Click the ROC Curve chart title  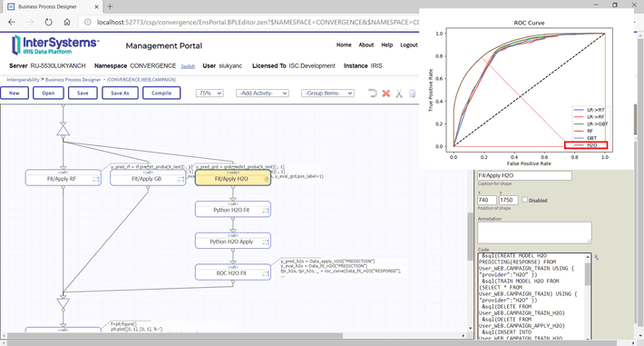click(x=529, y=23)
